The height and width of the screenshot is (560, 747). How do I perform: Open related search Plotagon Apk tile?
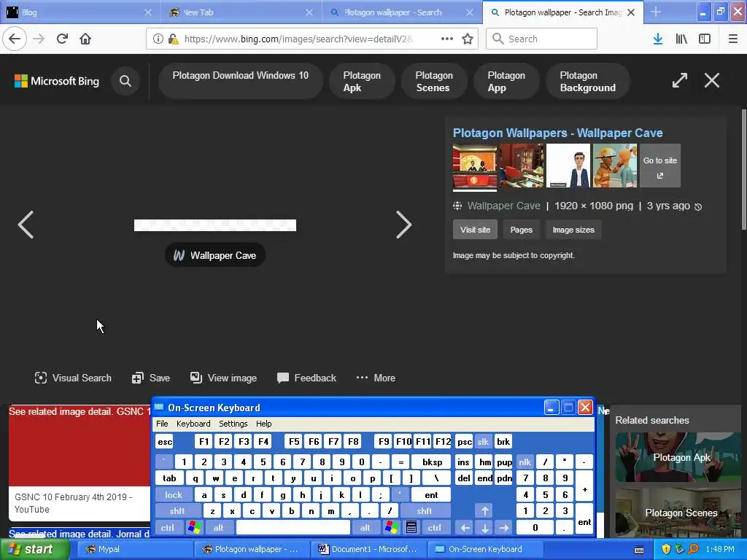tap(678, 457)
